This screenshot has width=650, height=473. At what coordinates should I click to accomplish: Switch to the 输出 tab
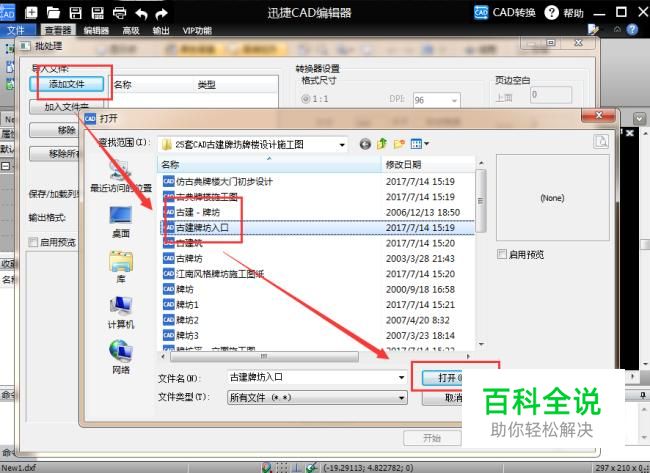(x=161, y=30)
